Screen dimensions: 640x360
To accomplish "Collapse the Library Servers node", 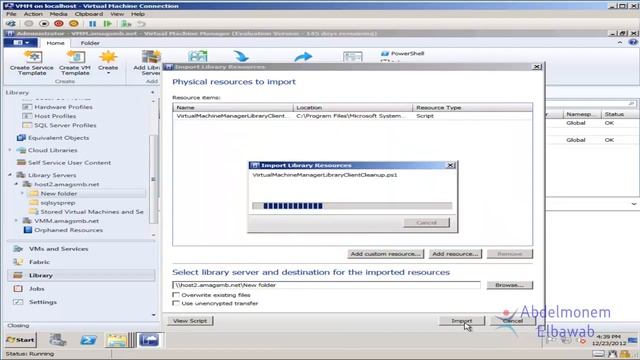I will pos(10,175).
